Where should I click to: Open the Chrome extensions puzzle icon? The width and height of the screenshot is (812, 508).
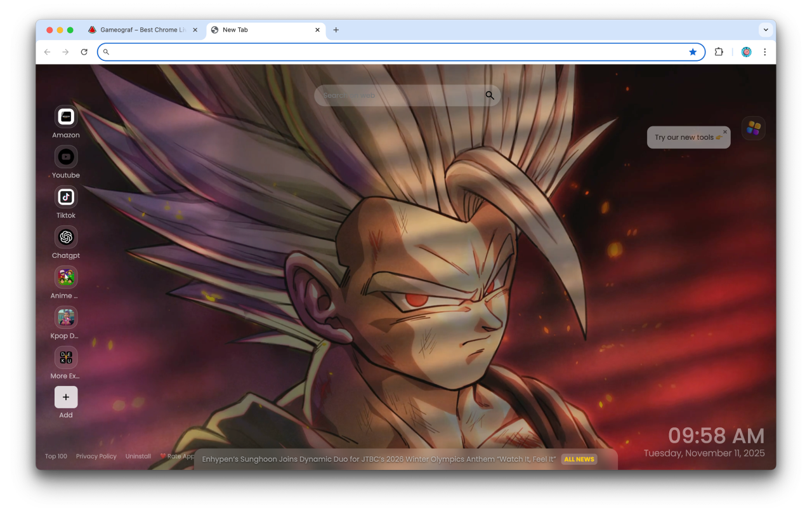(719, 52)
